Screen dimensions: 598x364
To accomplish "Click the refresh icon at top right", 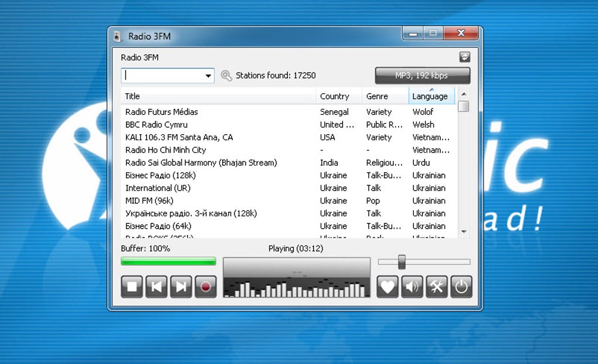I will pyautogui.click(x=464, y=57).
